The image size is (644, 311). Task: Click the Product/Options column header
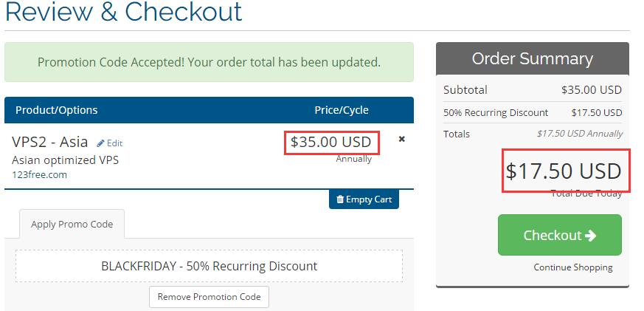57,110
